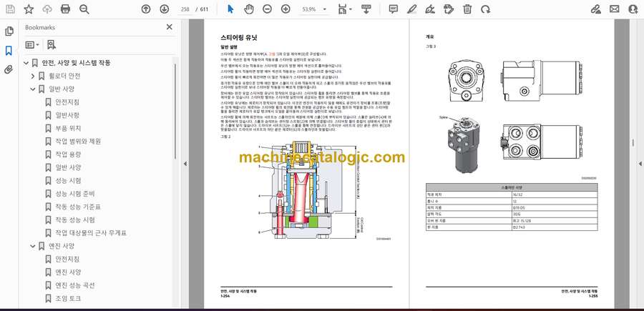Click the document vertical scrollbar
Viewport: 644px width, 311px height.
pyautogui.click(x=633, y=142)
